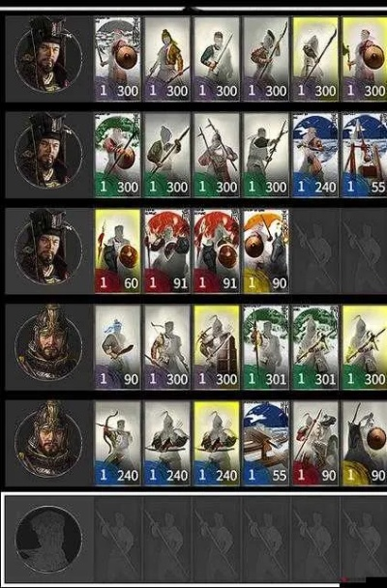387x588 pixels.
Task: Select strategist general portrait beside purple mountain-shield card
Action: pos(48,57)
